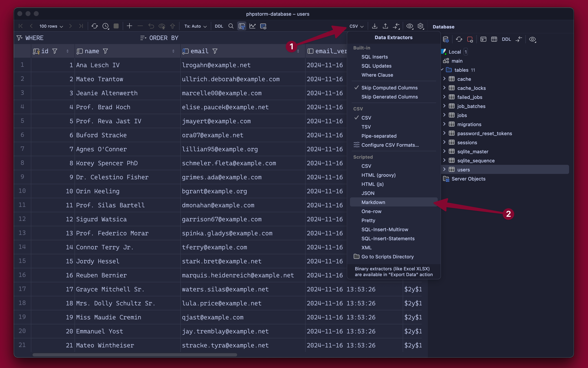Choose SQL Updates extractor

(x=393, y=66)
